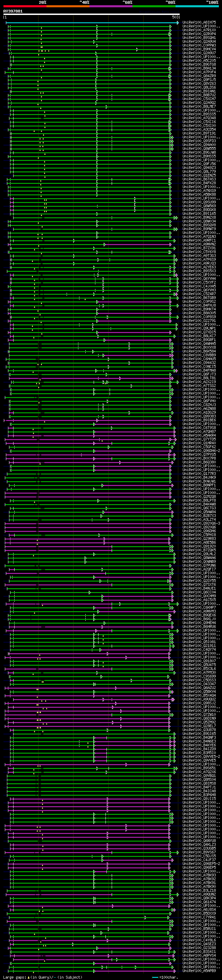Image resolution: width=222 pixels, height=980 pixels.
Task: Select the UniRef100_B9GJW8 hit
Action: (199, 153)
